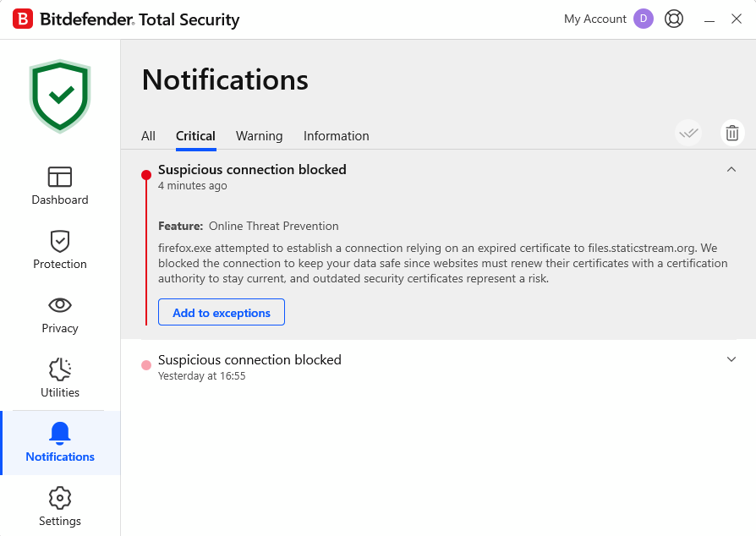Open the Utilities section icon
The width and height of the screenshot is (756, 536).
tap(59, 369)
